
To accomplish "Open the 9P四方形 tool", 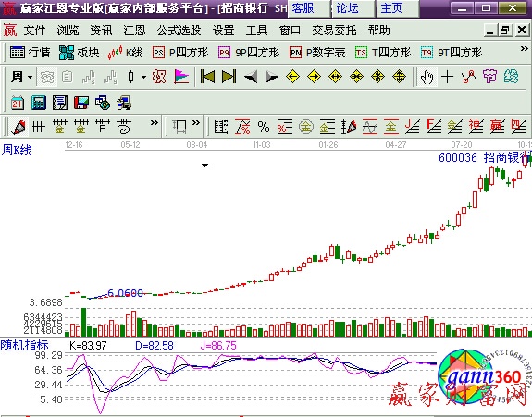I will [x=249, y=53].
